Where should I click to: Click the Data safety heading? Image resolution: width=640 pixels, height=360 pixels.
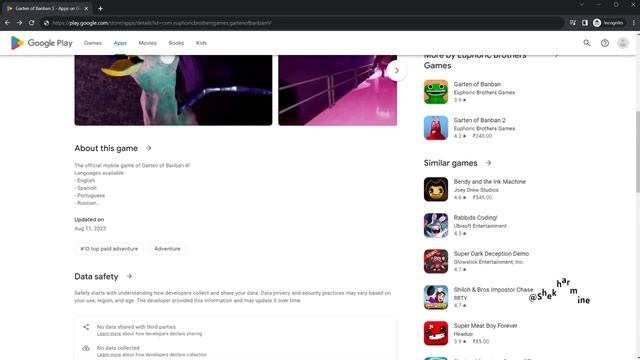coord(96,276)
